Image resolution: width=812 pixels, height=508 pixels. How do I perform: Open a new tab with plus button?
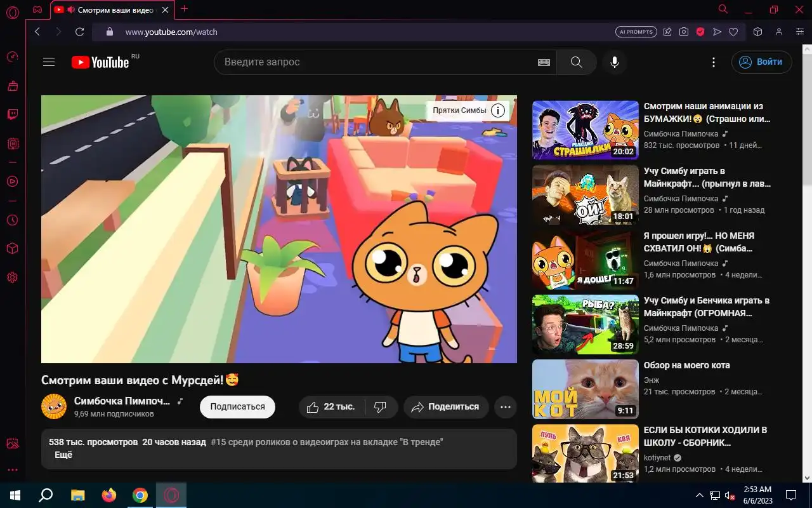click(184, 9)
